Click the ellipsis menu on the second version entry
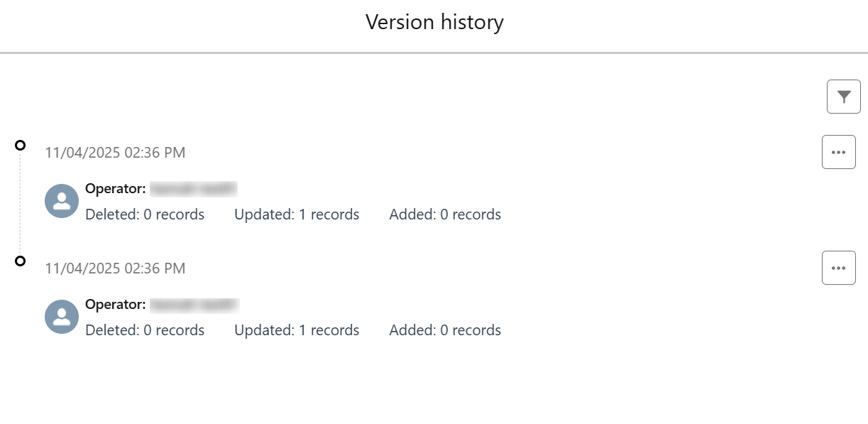Screen dimensions: 868x424 [838, 268]
